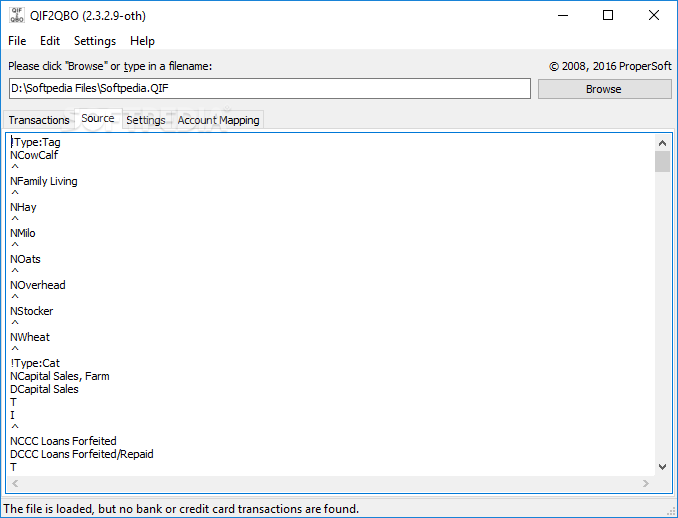Click the 'NMilo' line
678x518 pixels.
click(x=23, y=233)
